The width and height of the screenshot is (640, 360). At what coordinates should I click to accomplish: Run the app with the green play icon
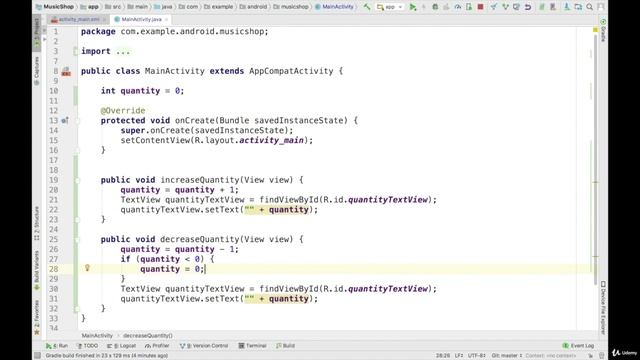[413, 7]
